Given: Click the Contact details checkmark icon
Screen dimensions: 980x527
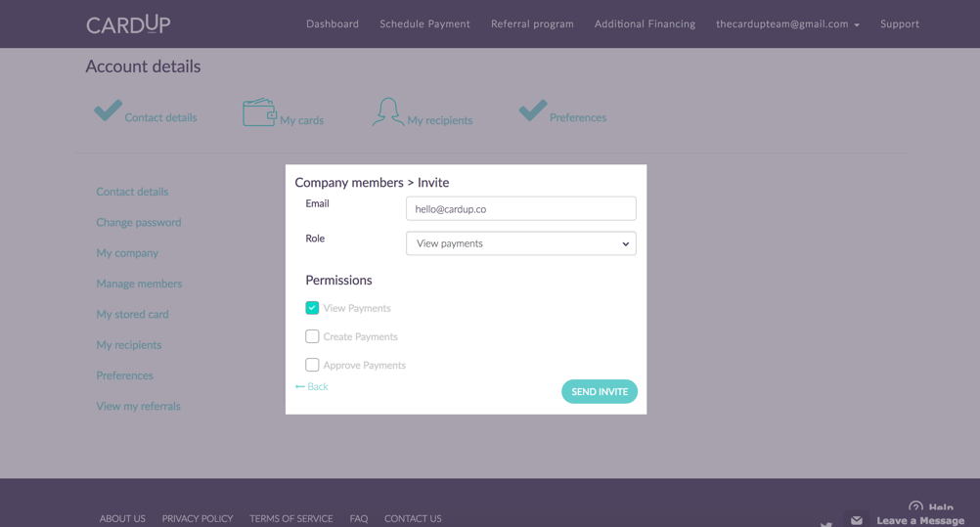Looking at the screenshot, I should pyautogui.click(x=108, y=110).
